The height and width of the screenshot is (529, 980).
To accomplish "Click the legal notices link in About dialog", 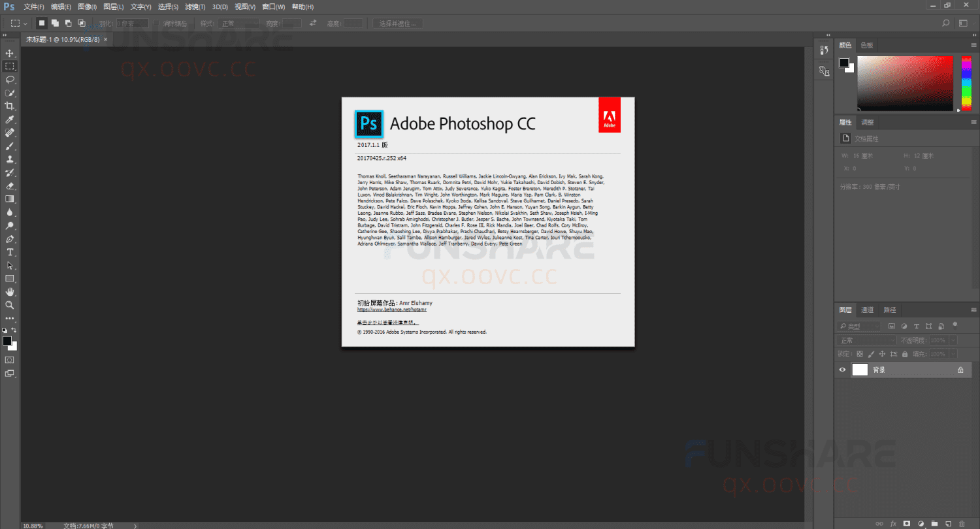I will (x=388, y=323).
